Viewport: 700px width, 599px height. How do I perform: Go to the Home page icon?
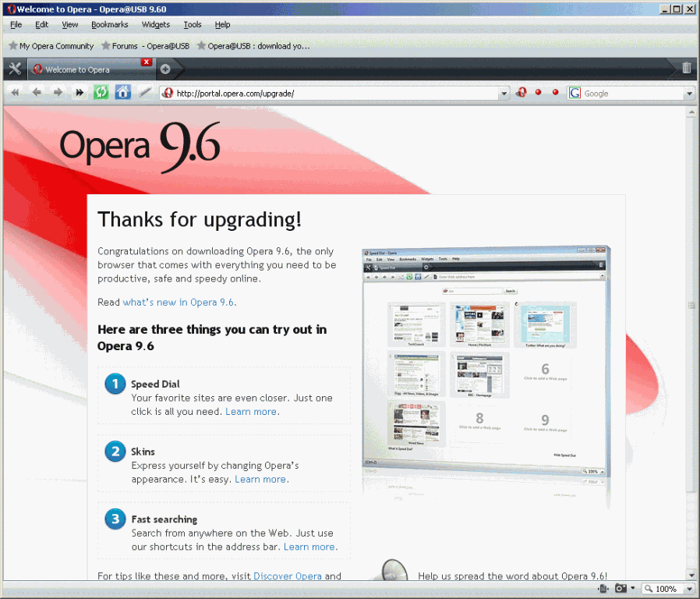click(122, 93)
